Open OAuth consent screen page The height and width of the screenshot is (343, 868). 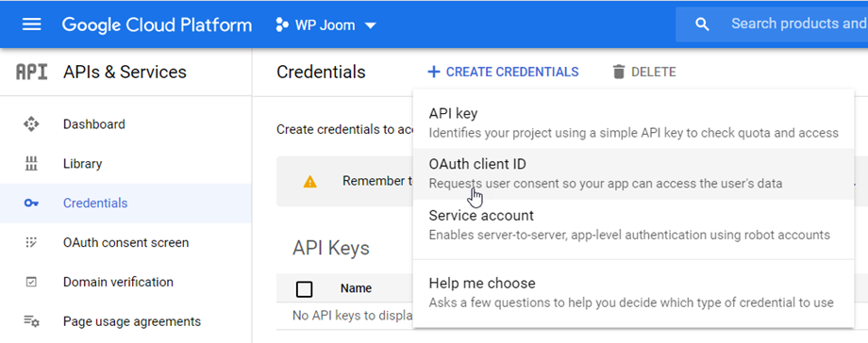pos(125,242)
